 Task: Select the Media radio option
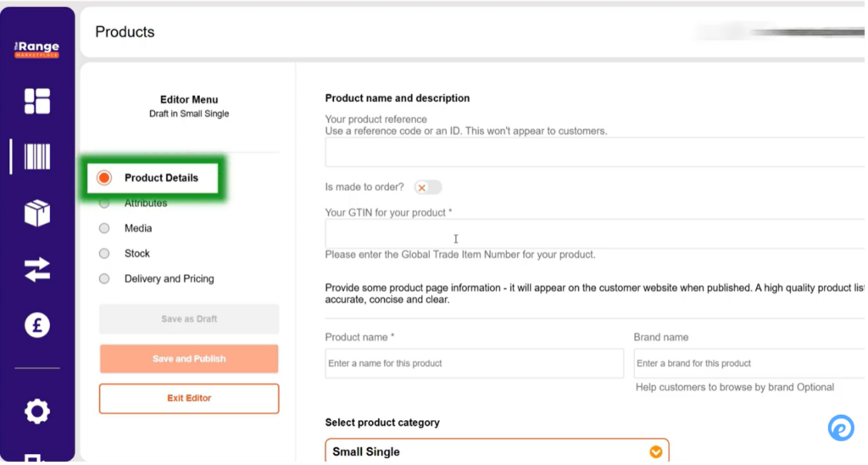(x=104, y=228)
